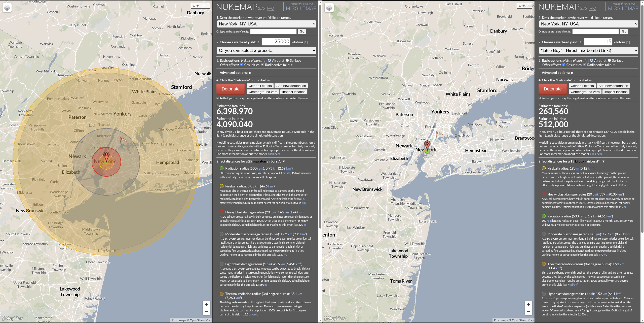Open map layers icon in left map

tap(7, 8)
